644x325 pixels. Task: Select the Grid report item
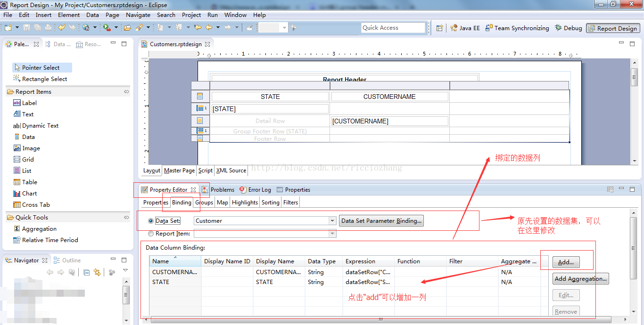pyautogui.click(x=24, y=159)
